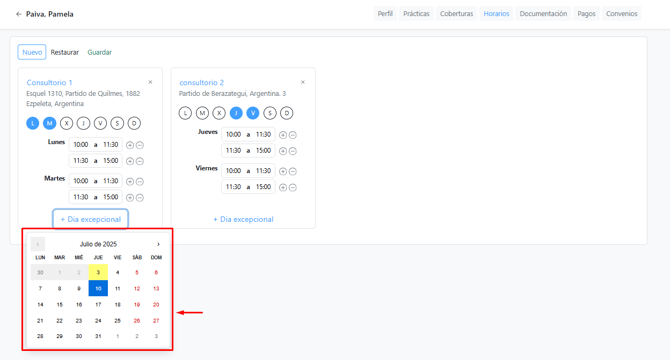
Task: Add time slot after Jueves 10:00 row
Action: [x=283, y=135]
